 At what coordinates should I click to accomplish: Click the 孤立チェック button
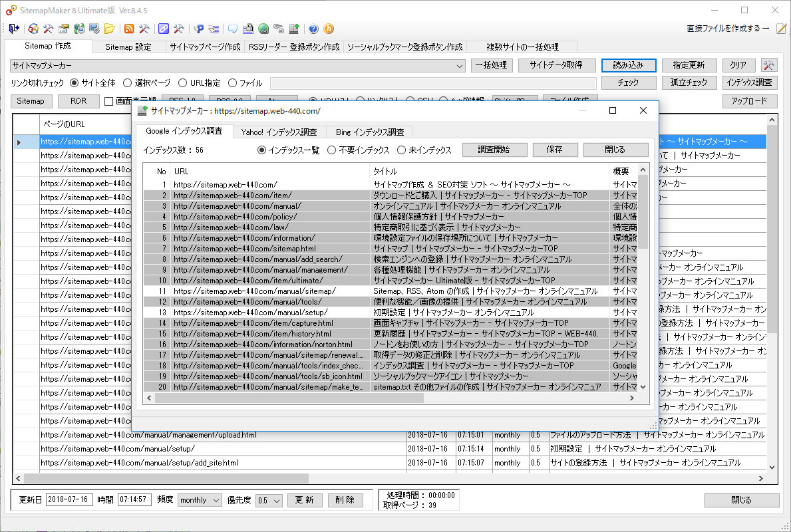point(689,82)
